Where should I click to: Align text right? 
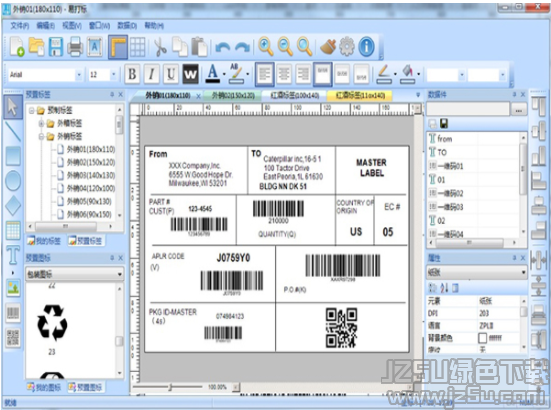[x=303, y=74]
